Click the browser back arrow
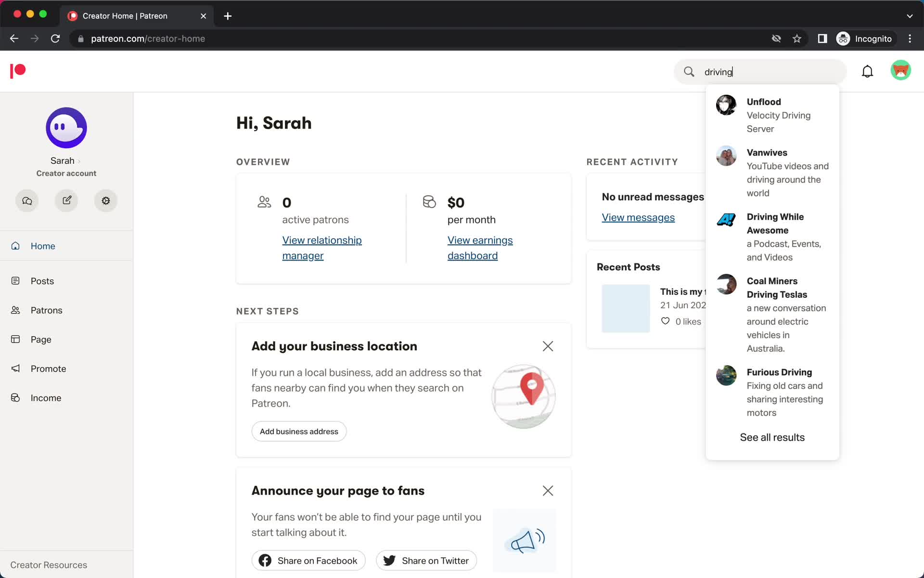 14,39
